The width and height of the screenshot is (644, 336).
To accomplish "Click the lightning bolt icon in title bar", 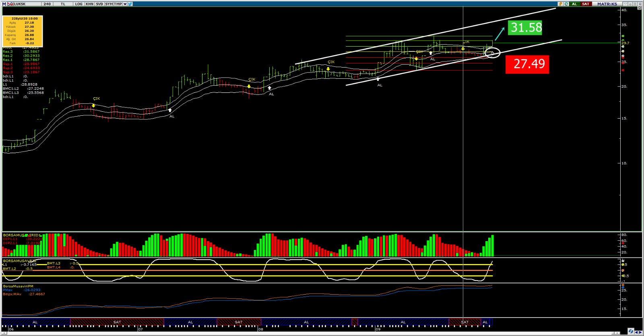I will pos(560,4).
